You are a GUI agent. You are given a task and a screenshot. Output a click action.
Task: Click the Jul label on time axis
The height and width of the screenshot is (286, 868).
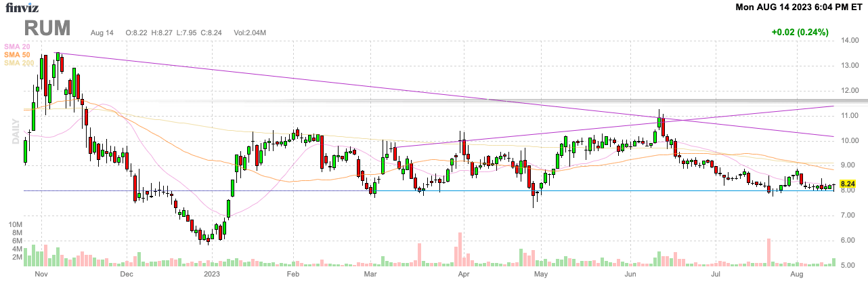click(x=716, y=274)
